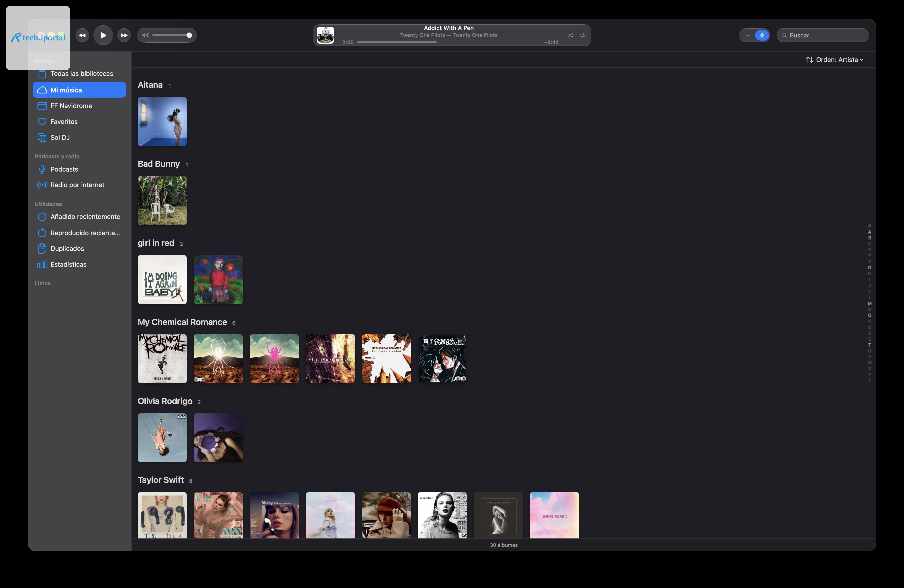This screenshot has width=904, height=588.
Task: Open Favoritos in the sidebar
Action: 79,122
